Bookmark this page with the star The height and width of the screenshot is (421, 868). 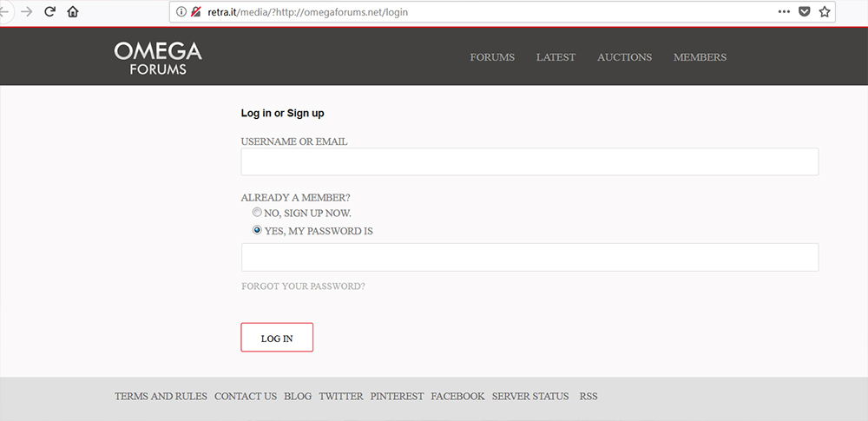[x=825, y=12]
